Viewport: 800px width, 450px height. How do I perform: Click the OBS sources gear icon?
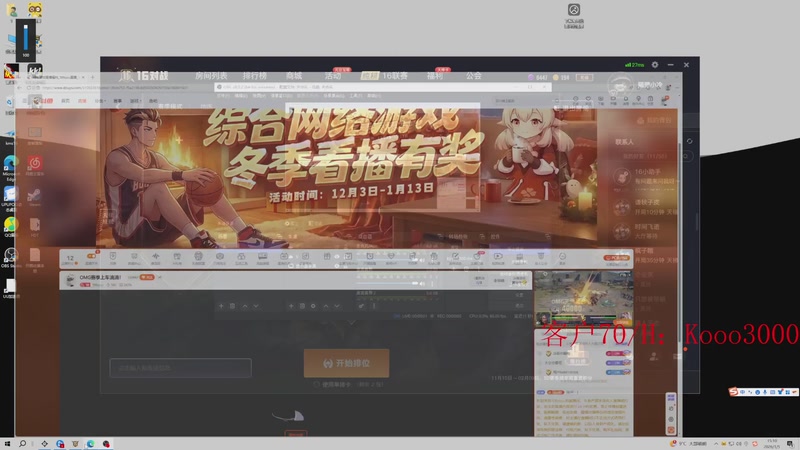[x=313, y=306]
